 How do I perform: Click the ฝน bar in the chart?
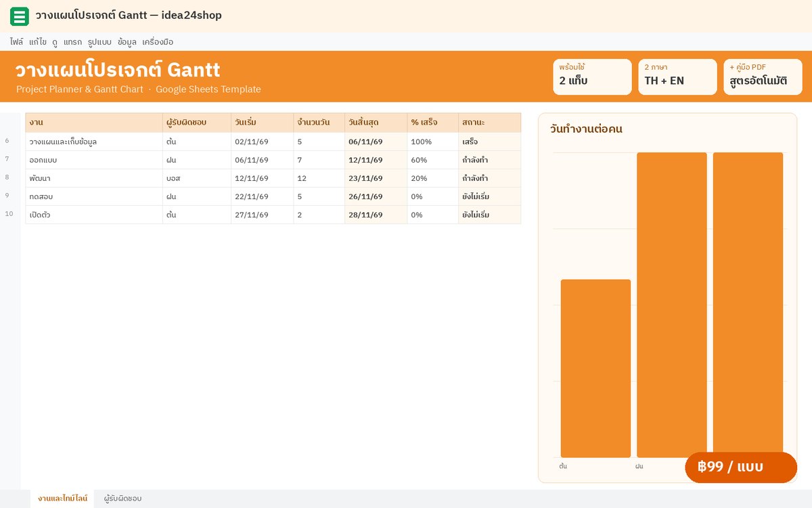click(672, 305)
